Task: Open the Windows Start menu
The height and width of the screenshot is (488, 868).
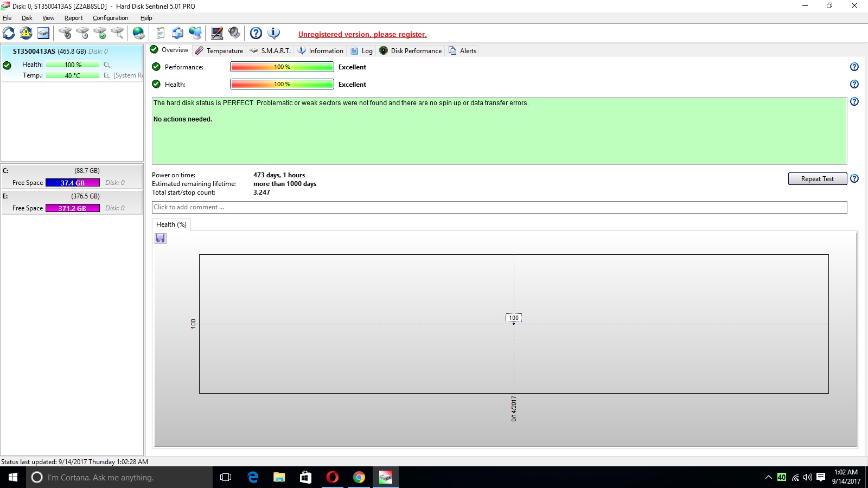Action: [x=13, y=477]
